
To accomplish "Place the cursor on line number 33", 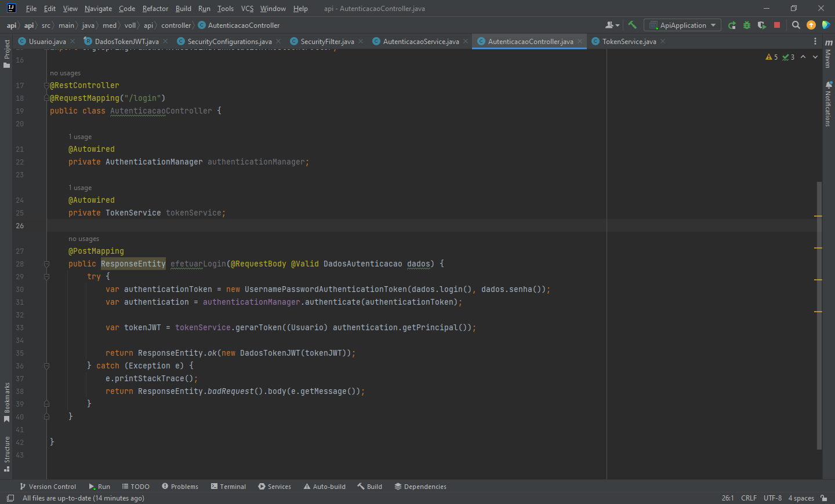I will [x=20, y=328].
